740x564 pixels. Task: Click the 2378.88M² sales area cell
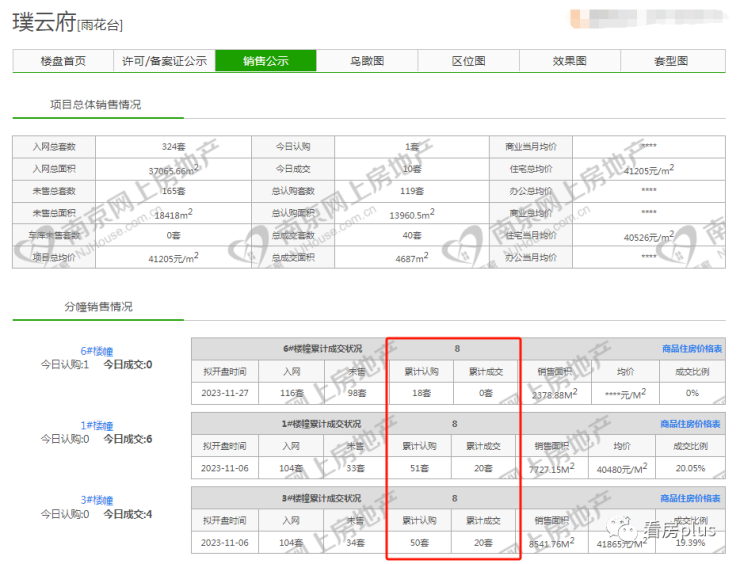(555, 393)
